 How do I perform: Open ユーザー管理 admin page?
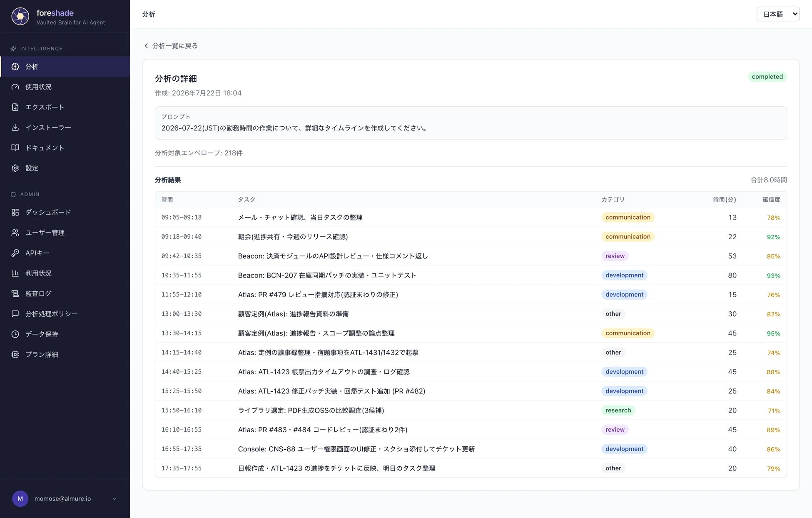[65, 233]
